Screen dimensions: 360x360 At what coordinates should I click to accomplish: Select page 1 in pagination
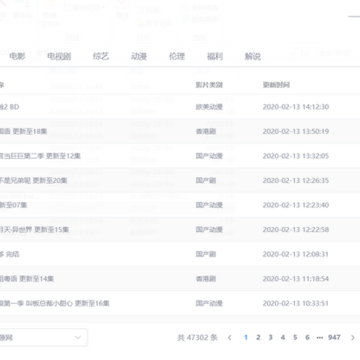tap(246, 338)
